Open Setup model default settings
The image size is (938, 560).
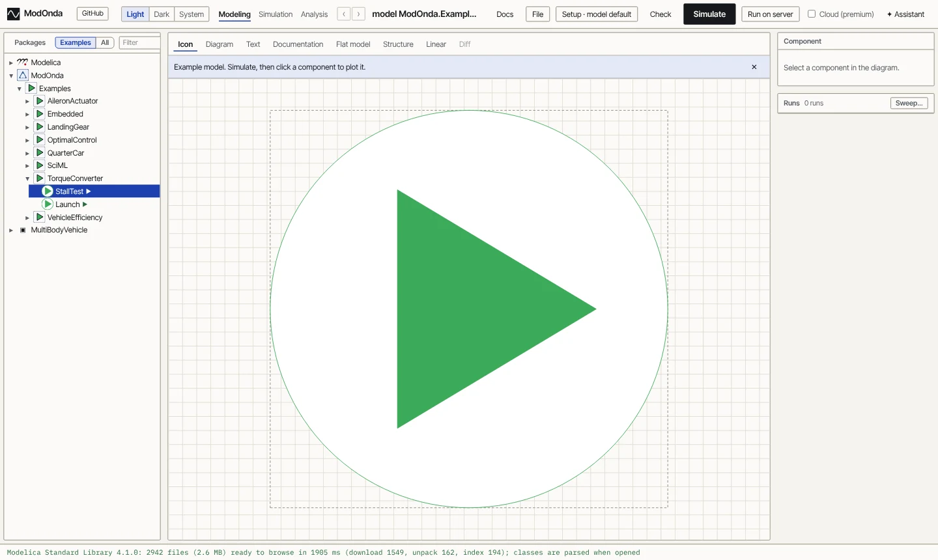[x=597, y=14]
